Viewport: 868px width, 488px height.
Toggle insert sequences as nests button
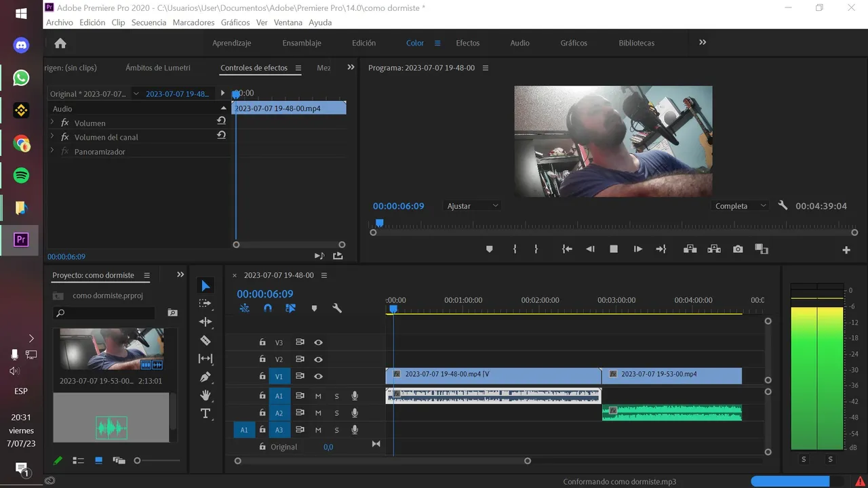pyautogui.click(x=245, y=308)
